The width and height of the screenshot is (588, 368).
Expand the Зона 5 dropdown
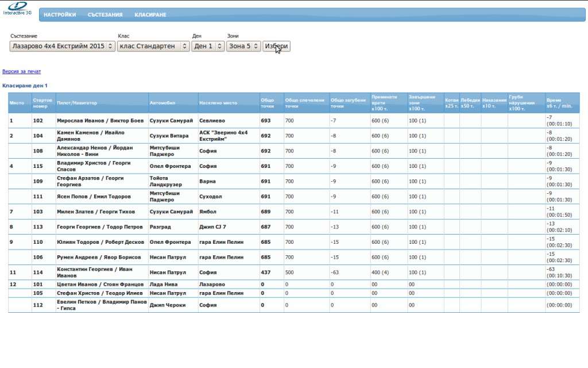coord(243,46)
